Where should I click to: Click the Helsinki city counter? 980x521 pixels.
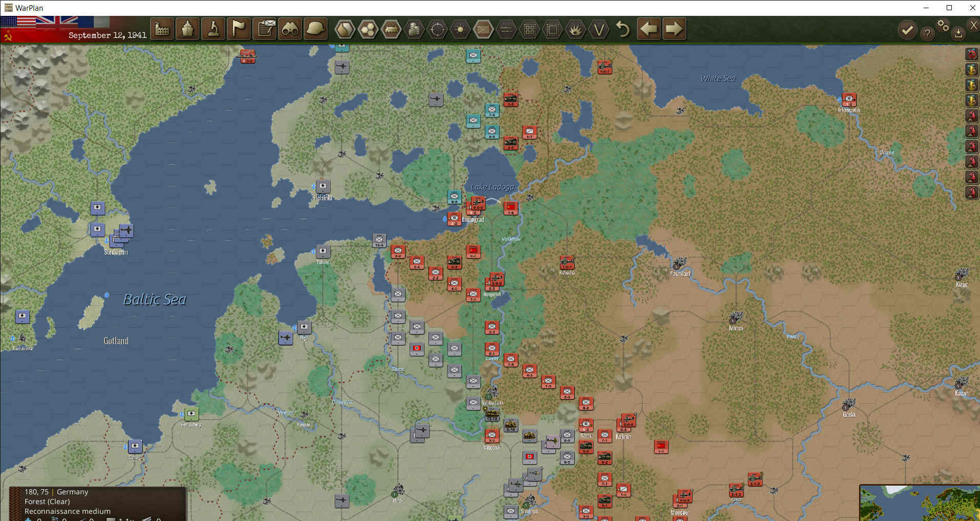click(323, 186)
